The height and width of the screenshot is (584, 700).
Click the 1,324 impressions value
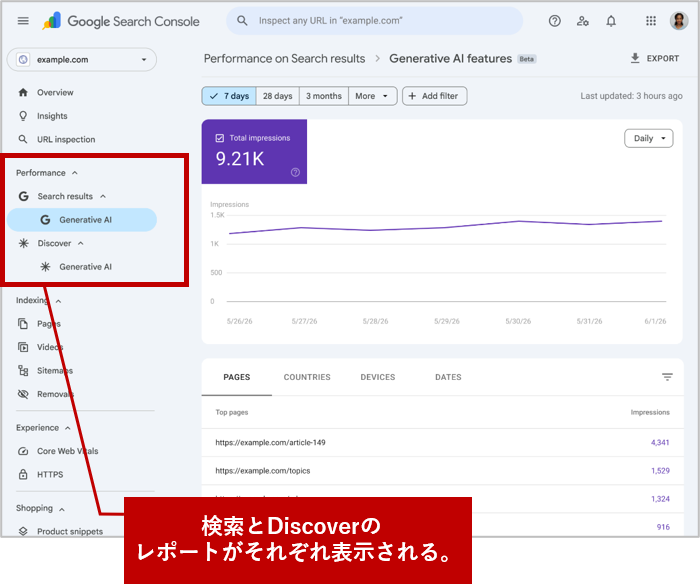[x=660, y=499]
